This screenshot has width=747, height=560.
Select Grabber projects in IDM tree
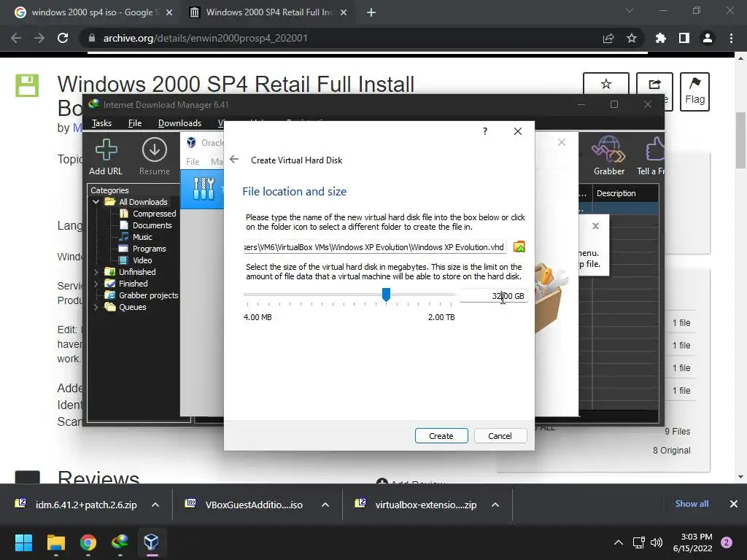[x=148, y=295]
